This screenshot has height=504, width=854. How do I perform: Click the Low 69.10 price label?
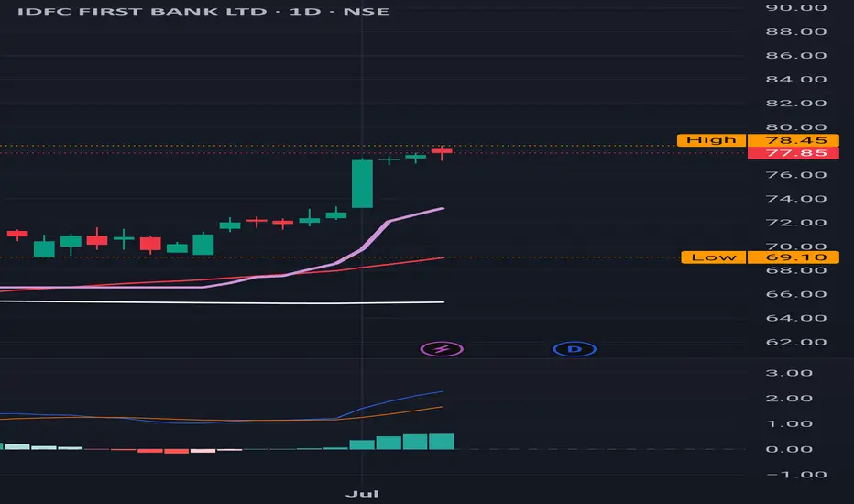tap(760, 257)
